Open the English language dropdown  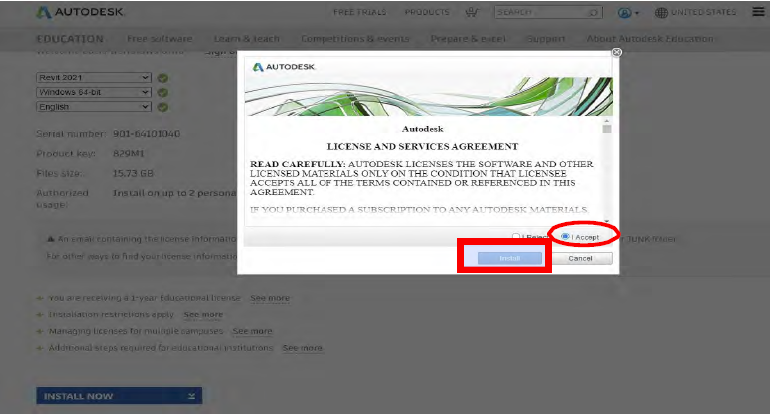[x=93, y=106]
